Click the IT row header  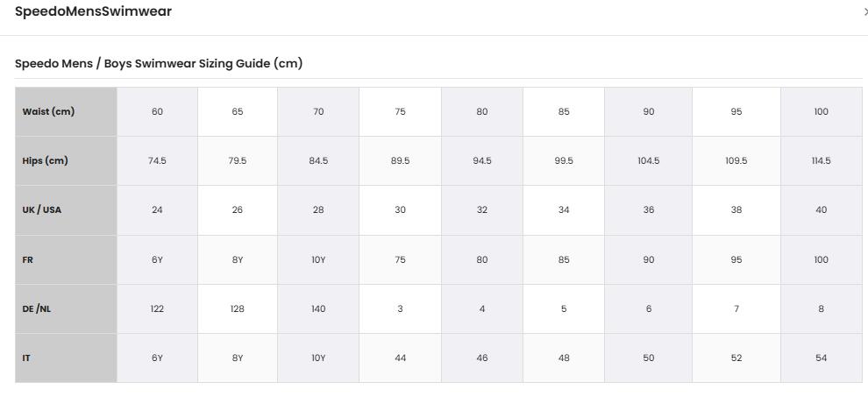[66, 358]
